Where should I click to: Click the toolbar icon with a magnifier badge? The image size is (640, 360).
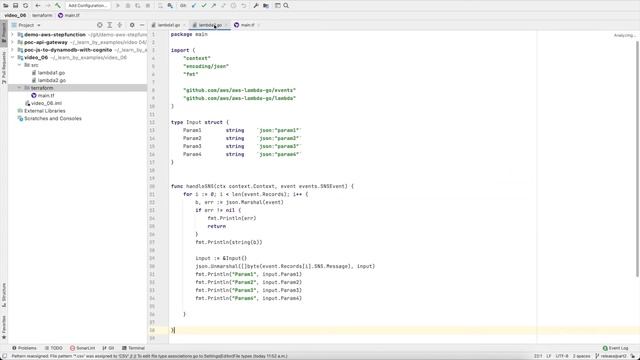point(170,6)
